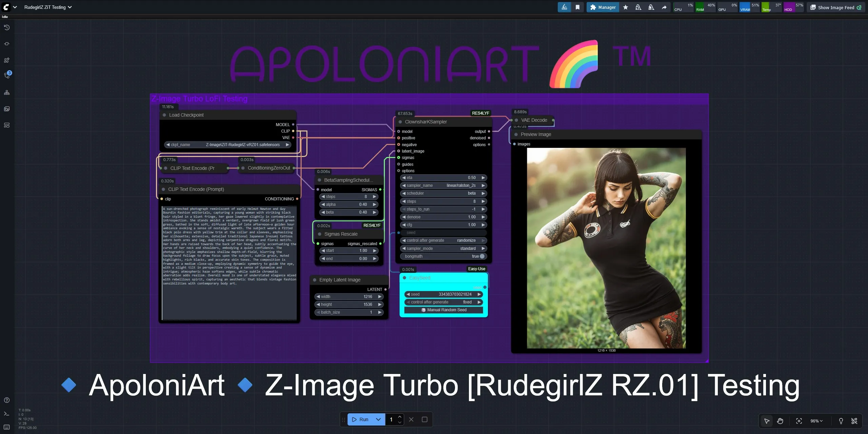Screen dimensions: 868x434
Task: Toggle link visibility in the canvas toolbar
Action: pyautogui.click(x=854, y=421)
